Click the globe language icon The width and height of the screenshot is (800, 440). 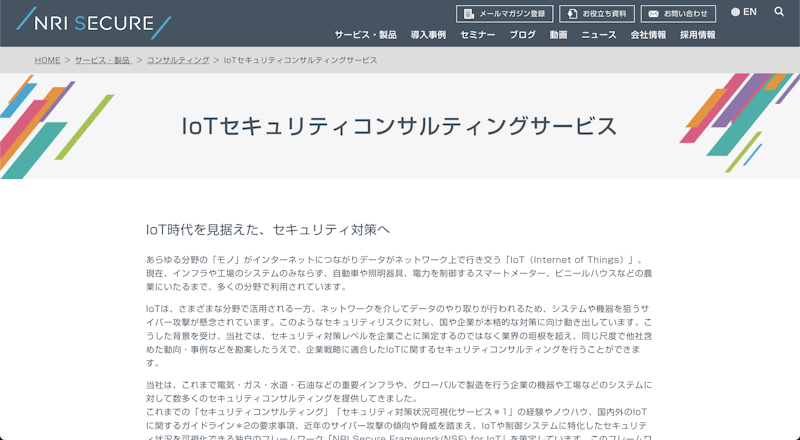736,13
